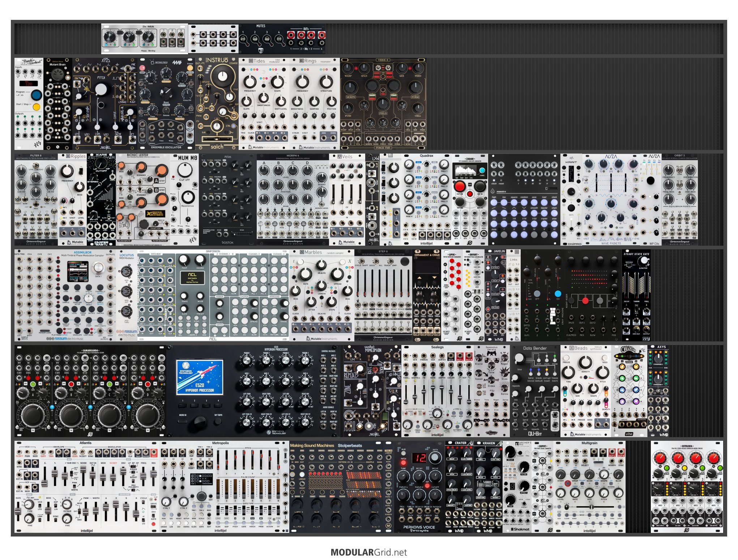Select the Pamela's Workout module

click(29, 104)
